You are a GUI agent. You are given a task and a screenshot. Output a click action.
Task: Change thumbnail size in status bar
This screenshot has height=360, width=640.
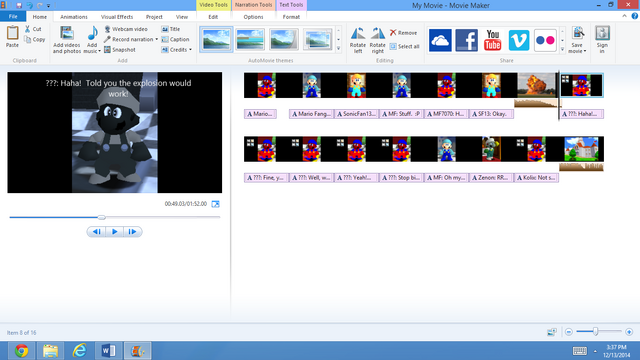551,332
